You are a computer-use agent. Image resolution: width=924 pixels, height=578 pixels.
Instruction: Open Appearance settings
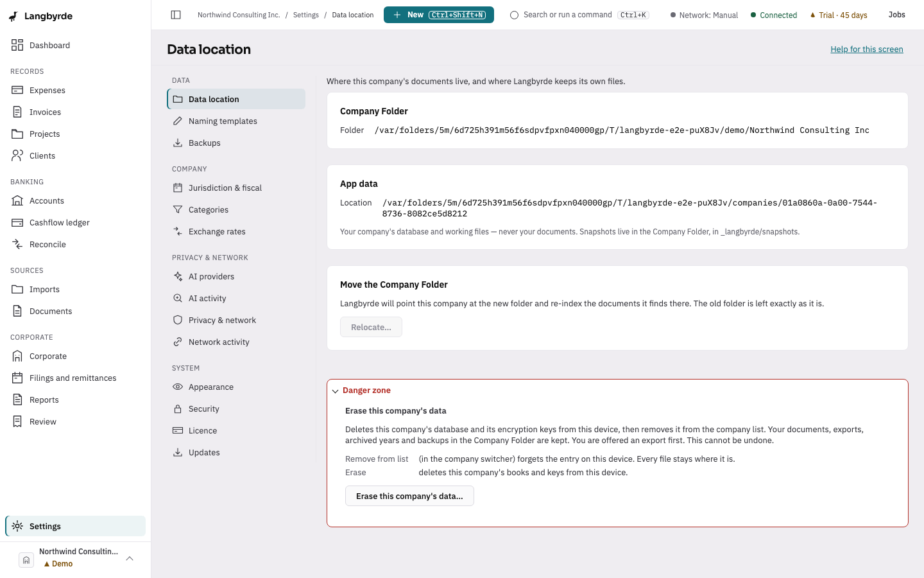pos(236,387)
